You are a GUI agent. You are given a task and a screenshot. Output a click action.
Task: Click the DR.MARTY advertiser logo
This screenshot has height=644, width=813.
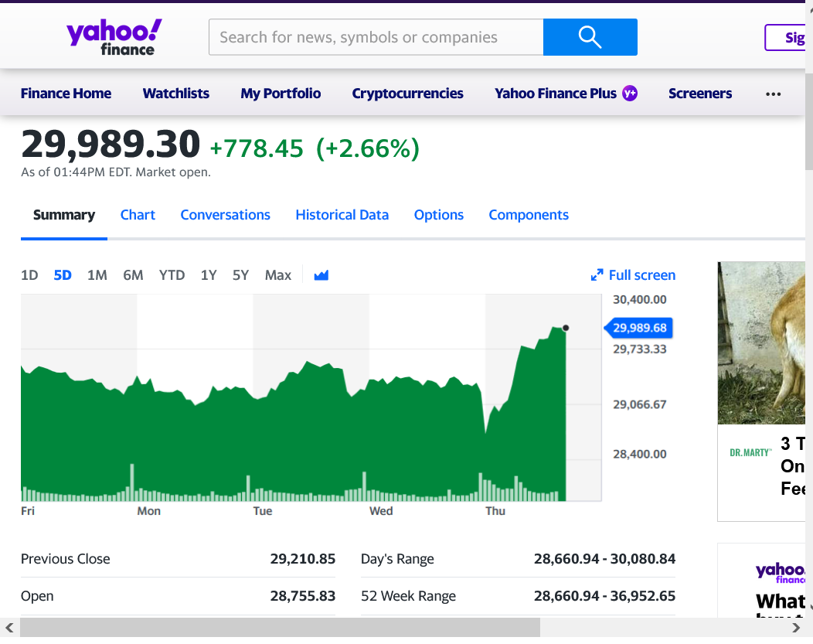pyautogui.click(x=750, y=453)
